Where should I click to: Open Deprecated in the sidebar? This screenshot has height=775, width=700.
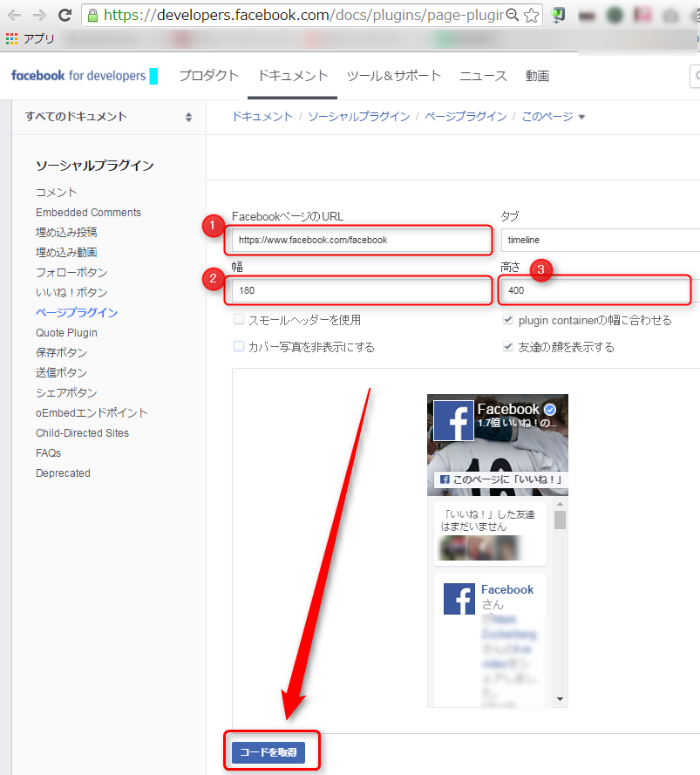[63, 473]
